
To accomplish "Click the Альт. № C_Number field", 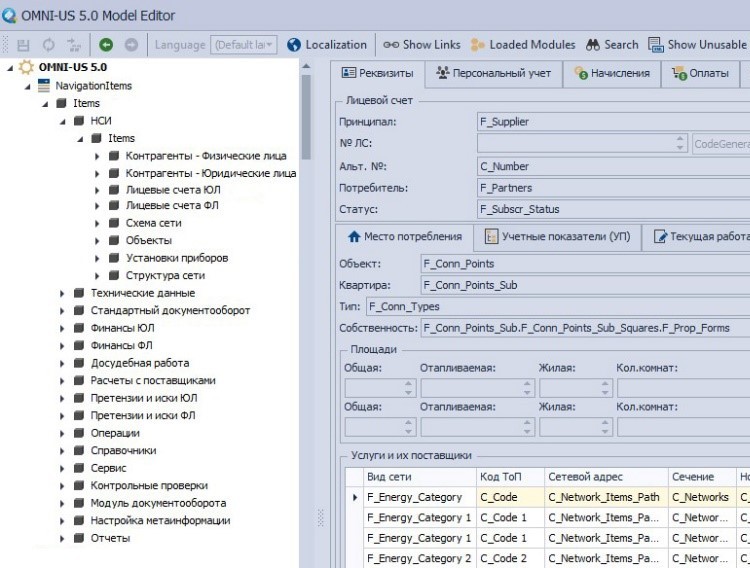I will click(x=613, y=167).
